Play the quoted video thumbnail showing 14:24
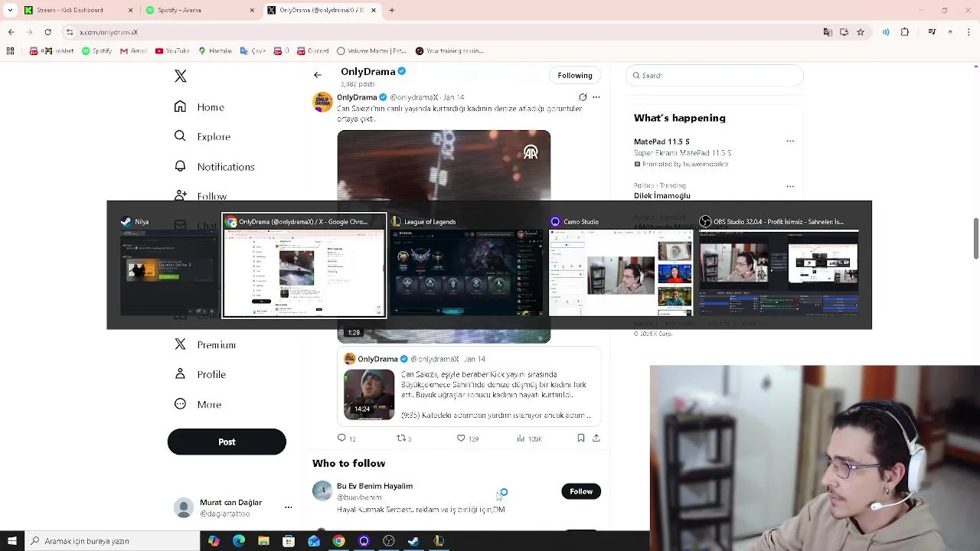The height and width of the screenshot is (551, 980). (369, 394)
